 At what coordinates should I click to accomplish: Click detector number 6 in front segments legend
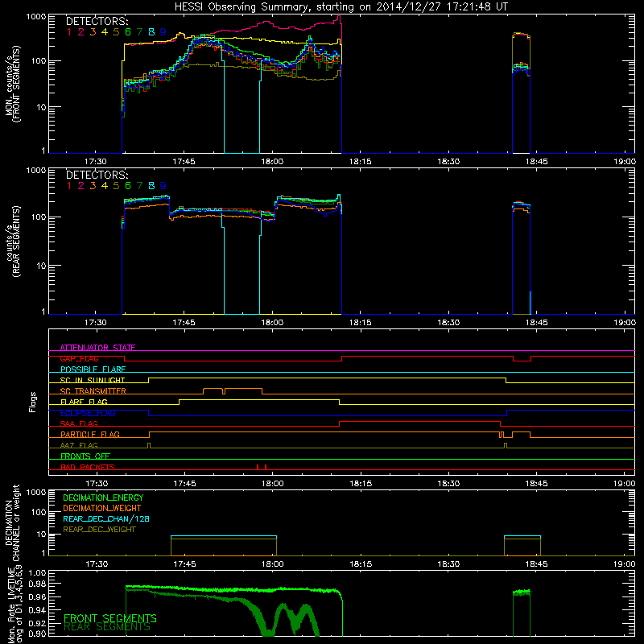click(x=128, y=31)
